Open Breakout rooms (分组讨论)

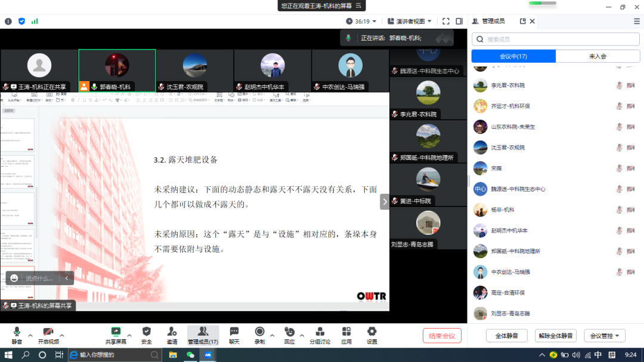[x=320, y=334]
